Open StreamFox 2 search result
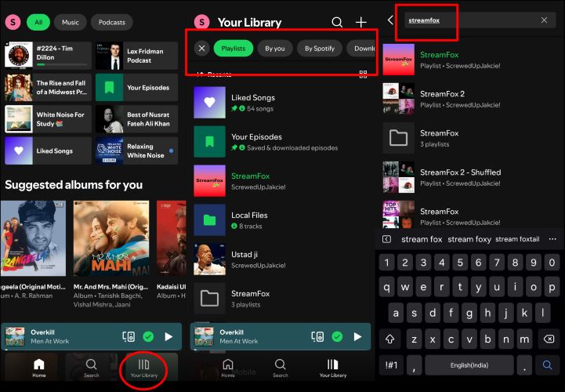565x392 pixels. 470,99
